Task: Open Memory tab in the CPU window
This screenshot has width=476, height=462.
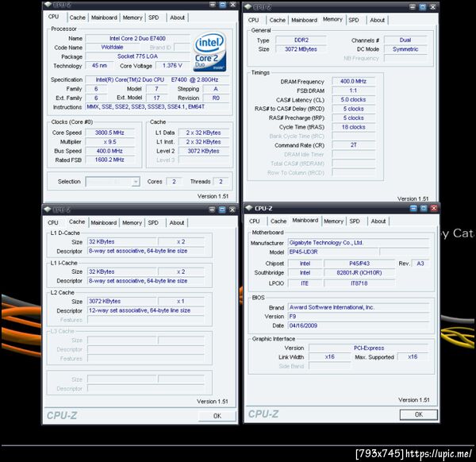Action: point(132,17)
